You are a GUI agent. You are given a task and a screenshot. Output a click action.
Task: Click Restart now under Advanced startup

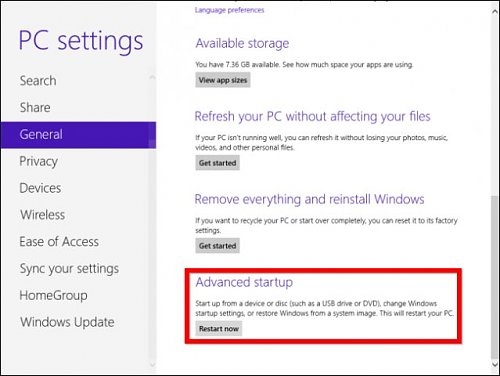coord(219,329)
